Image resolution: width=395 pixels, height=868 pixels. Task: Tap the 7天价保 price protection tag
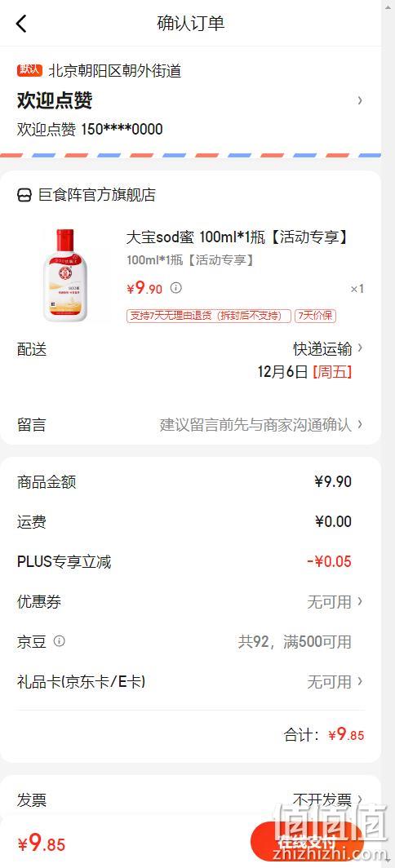315,316
